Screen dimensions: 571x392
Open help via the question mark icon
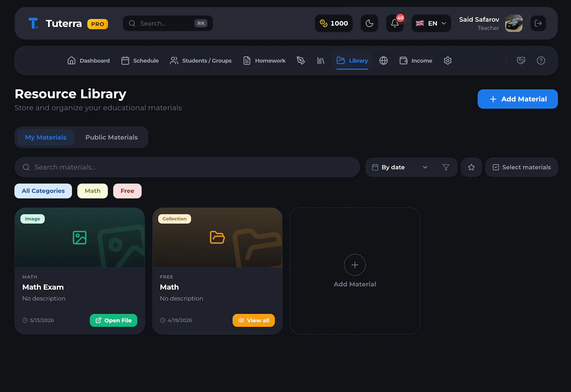541,61
